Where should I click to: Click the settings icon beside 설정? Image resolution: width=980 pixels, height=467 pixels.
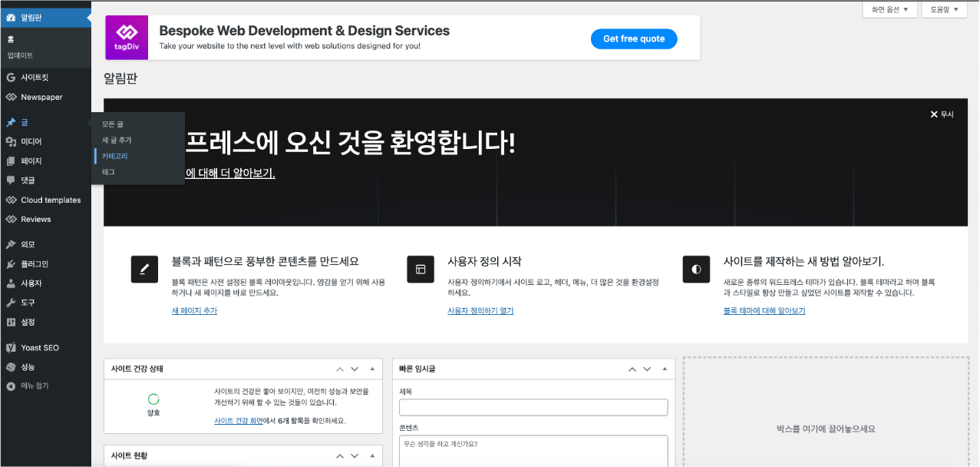pos(11,322)
